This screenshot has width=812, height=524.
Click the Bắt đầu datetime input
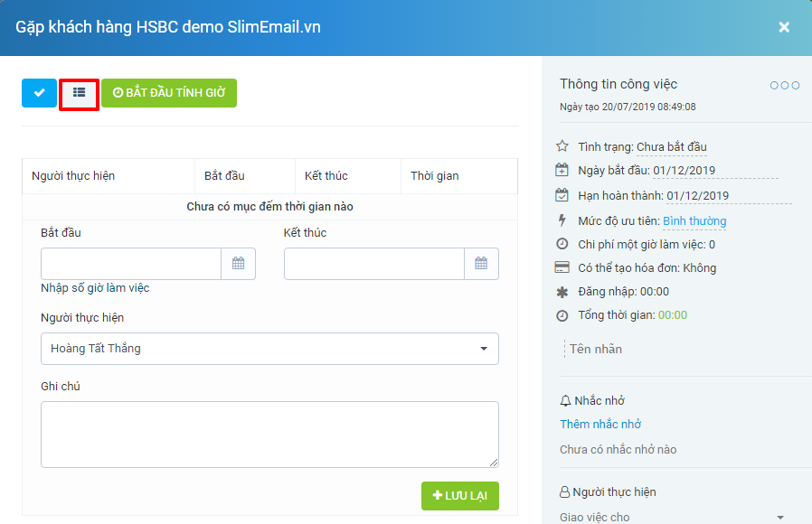[131, 264]
